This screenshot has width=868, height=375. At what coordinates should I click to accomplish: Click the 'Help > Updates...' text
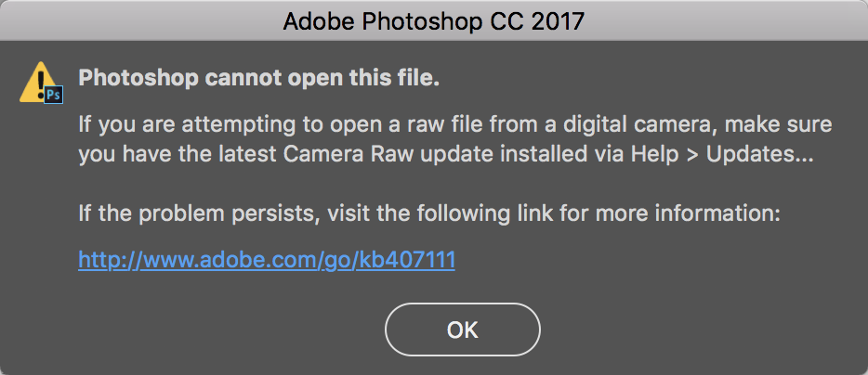[x=722, y=155]
